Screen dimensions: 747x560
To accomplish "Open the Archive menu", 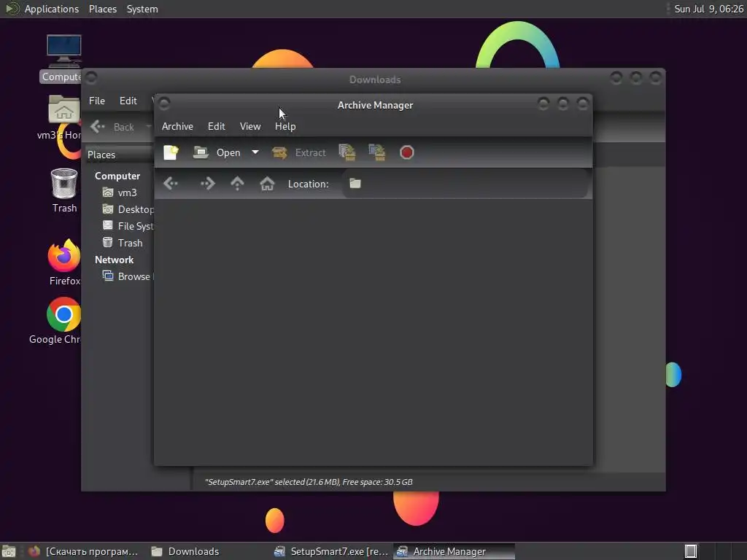I will click(x=178, y=126).
